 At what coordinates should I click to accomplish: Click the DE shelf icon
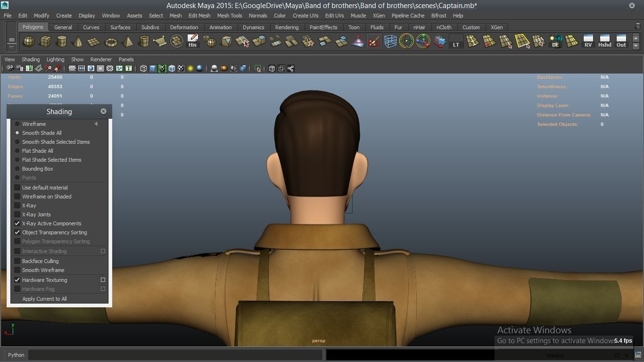pyautogui.click(x=555, y=41)
